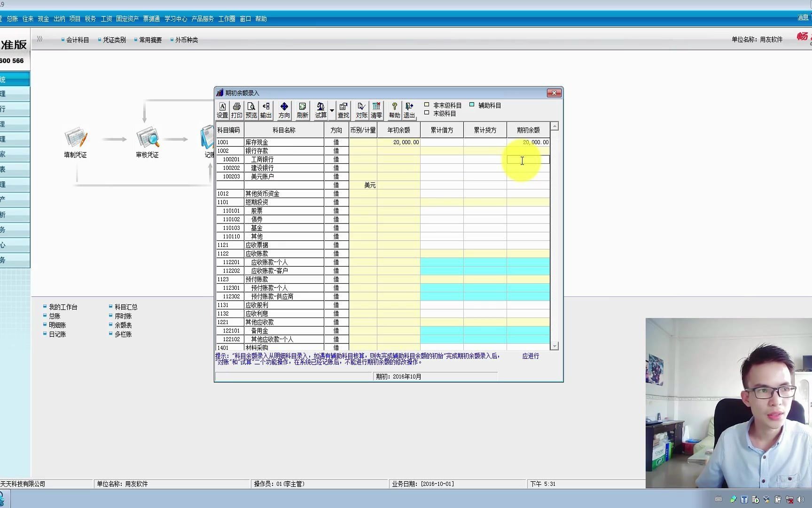Open the 明细账 link

pyautogui.click(x=57, y=325)
